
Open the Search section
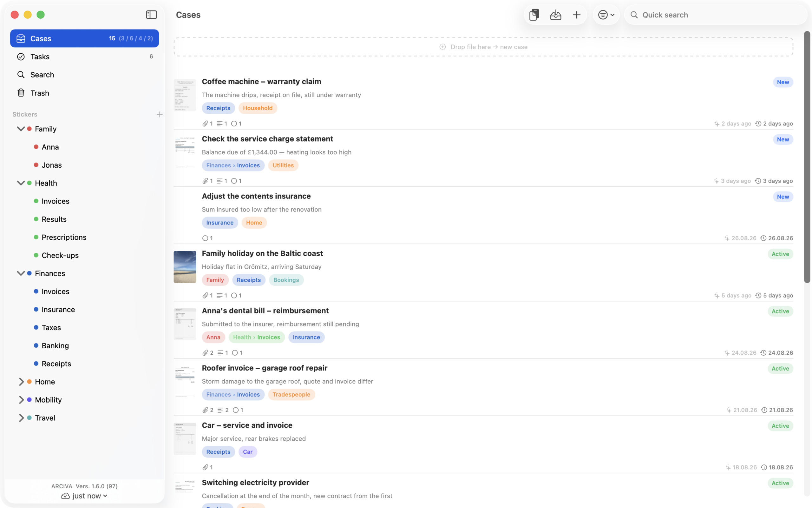(85, 75)
